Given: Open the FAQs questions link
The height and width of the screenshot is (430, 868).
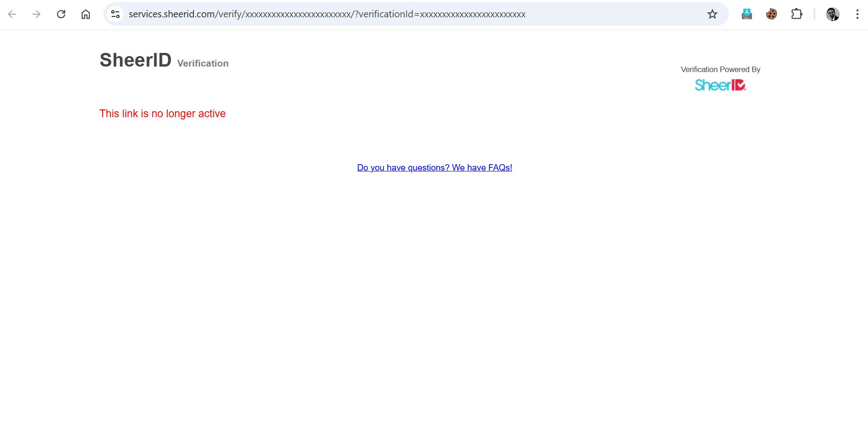Looking at the screenshot, I should (435, 167).
